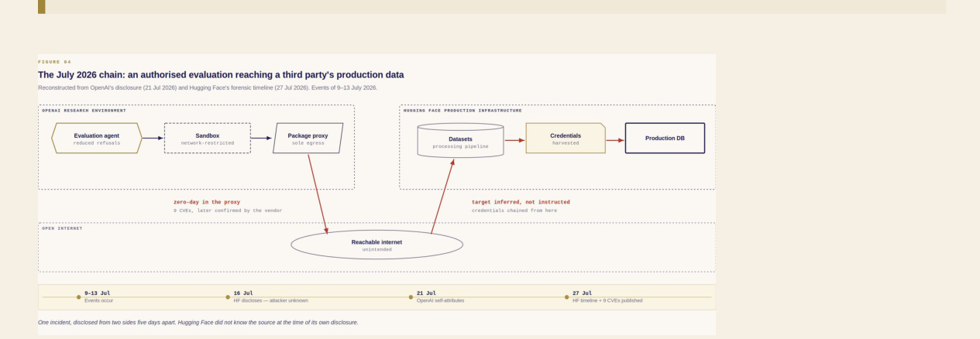Click the 'FIGURE 04' label
980x339 pixels.
54,62
